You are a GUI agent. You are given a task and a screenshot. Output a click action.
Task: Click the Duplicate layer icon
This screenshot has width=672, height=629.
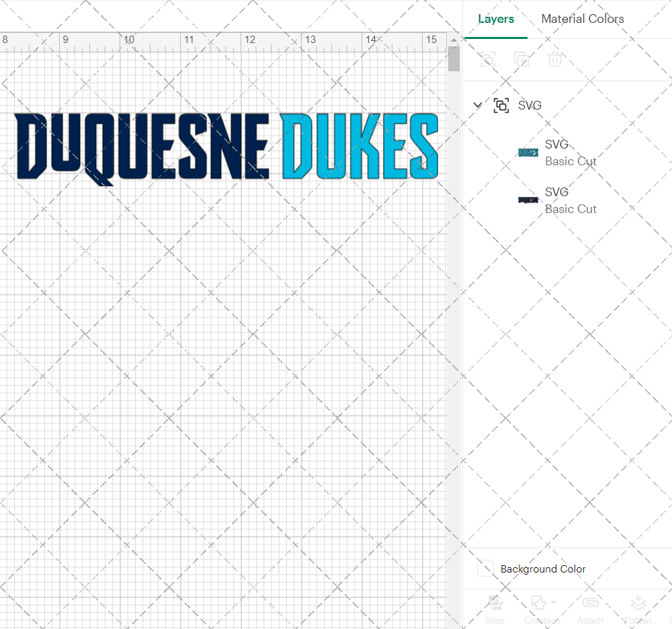click(521, 59)
